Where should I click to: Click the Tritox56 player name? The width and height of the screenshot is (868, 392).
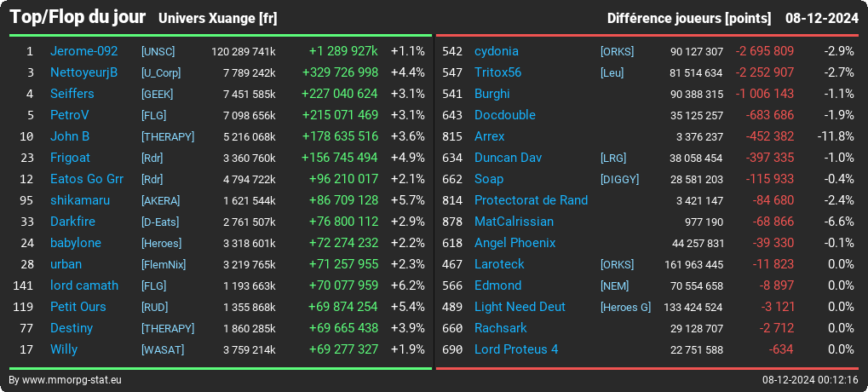pos(497,72)
